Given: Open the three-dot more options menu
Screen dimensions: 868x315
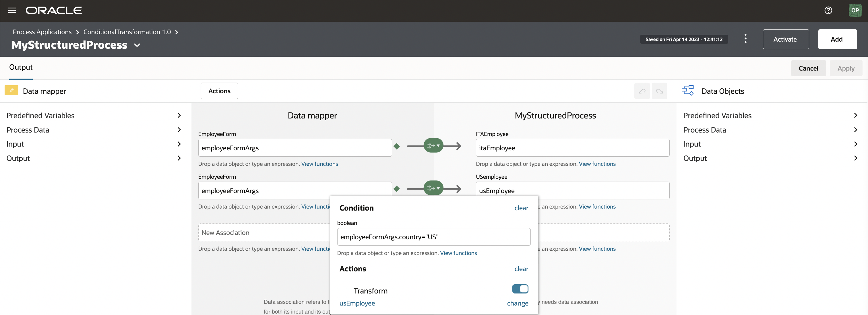Looking at the screenshot, I should [x=745, y=39].
